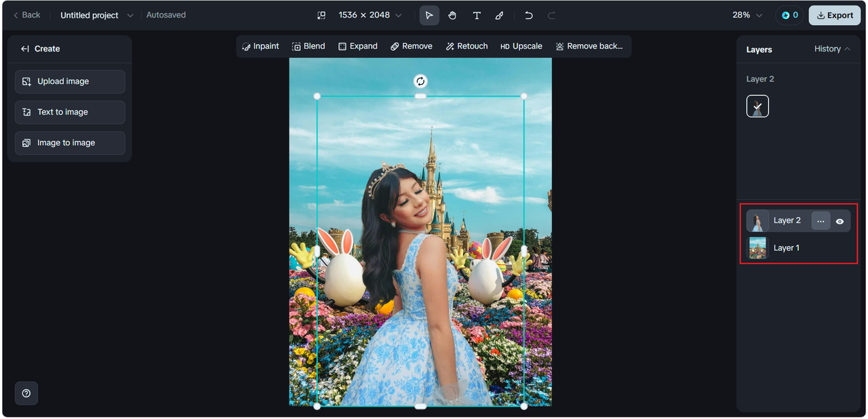
Task: Collapse the Create panel
Action: coord(25,49)
